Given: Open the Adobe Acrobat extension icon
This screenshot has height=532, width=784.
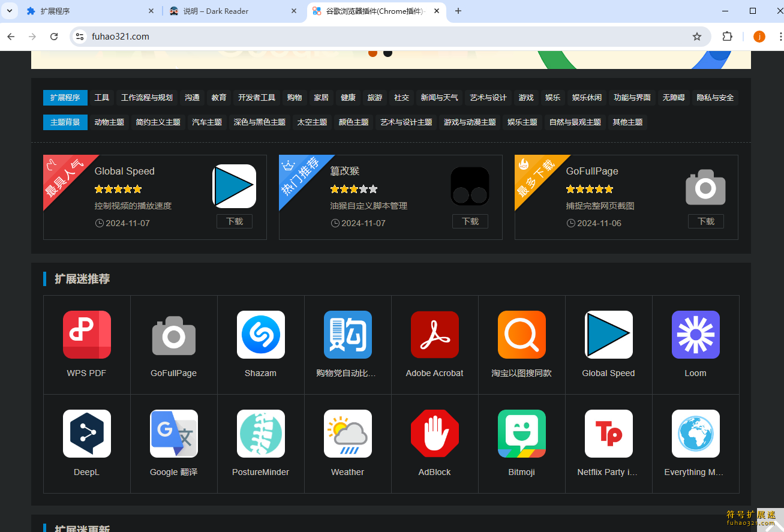Looking at the screenshot, I should [x=435, y=335].
